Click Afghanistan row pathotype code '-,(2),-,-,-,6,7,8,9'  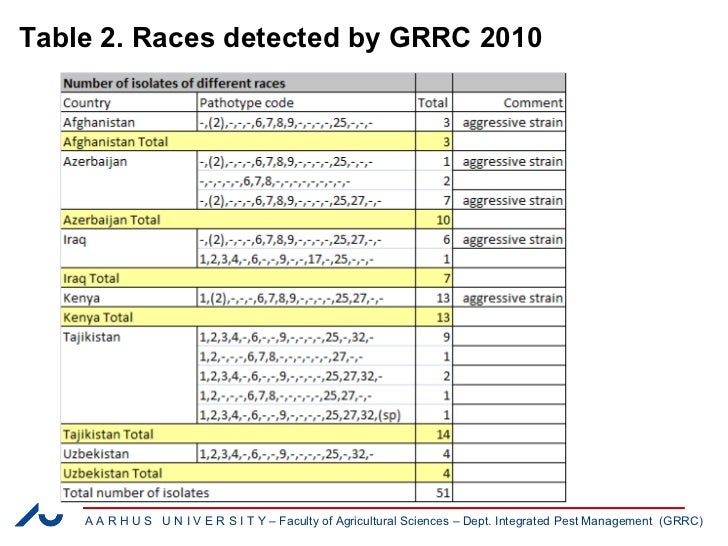tap(286, 123)
